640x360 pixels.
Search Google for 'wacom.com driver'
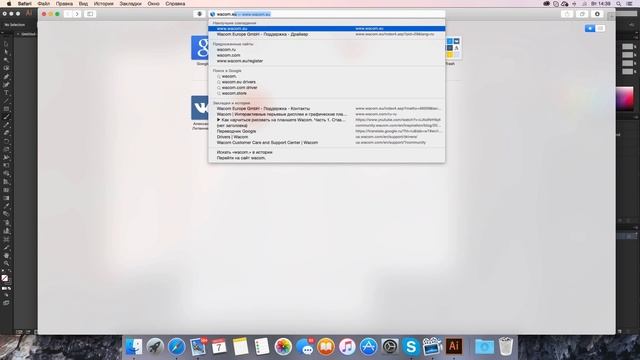[x=239, y=88]
